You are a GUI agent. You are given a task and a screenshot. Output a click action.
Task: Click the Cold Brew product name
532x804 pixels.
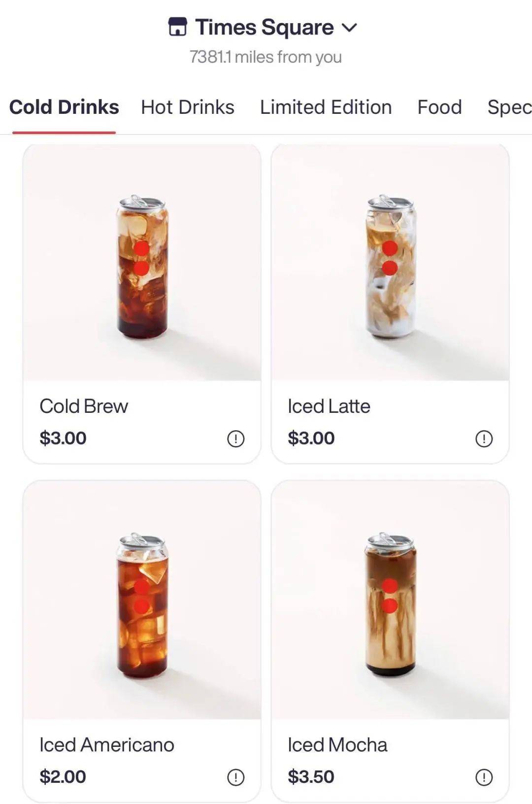84,406
